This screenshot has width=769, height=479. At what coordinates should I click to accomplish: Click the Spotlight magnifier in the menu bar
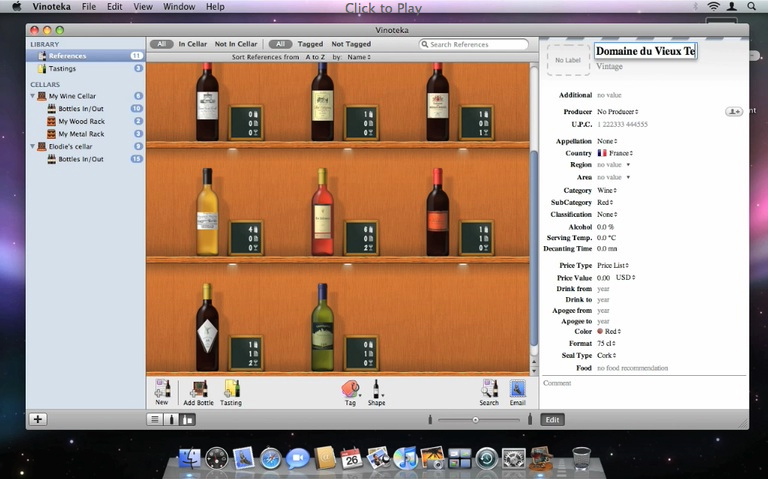[x=751, y=6]
